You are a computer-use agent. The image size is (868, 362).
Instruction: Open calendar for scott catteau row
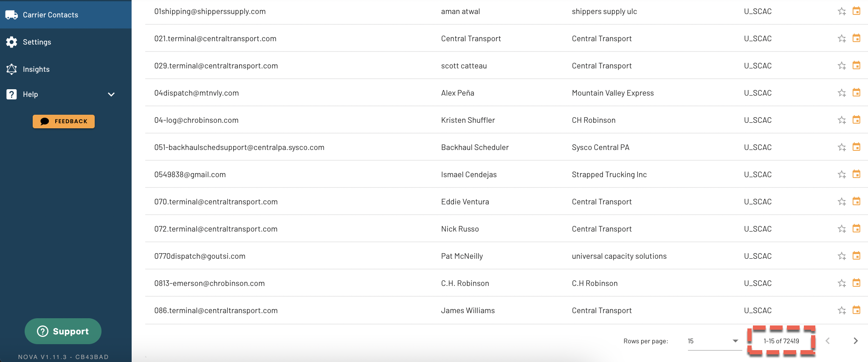click(857, 65)
